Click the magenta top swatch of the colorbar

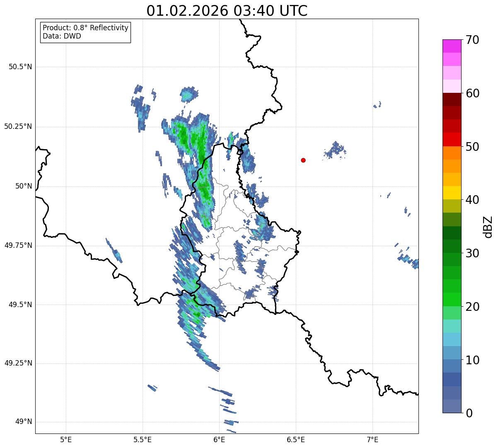coord(452,46)
